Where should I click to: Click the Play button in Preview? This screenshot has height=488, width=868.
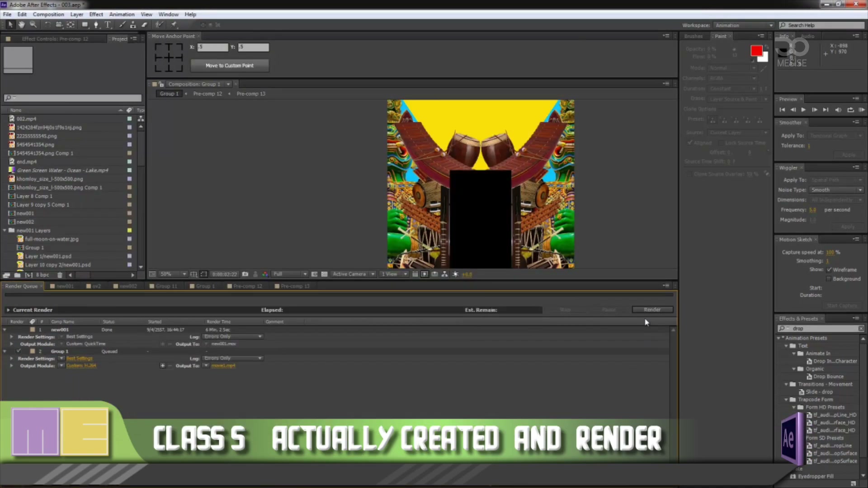point(803,110)
